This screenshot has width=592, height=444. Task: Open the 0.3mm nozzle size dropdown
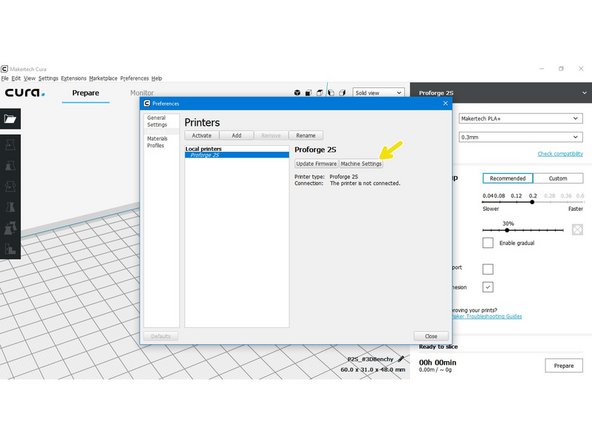(x=521, y=137)
